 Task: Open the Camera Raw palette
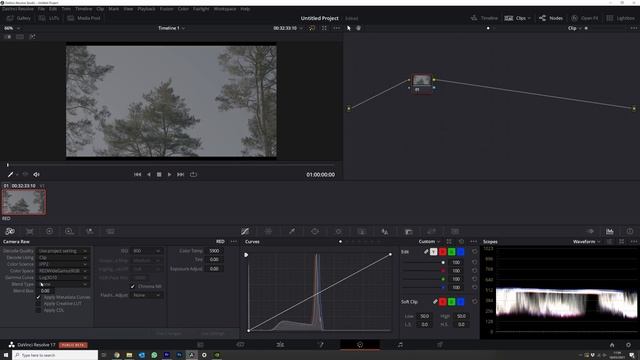coord(10,231)
